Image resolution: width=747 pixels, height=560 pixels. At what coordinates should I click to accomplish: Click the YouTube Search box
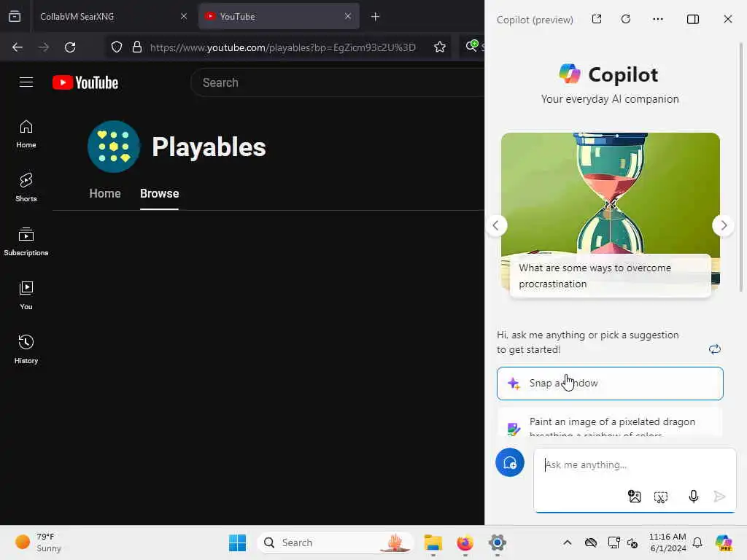(x=337, y=83)
